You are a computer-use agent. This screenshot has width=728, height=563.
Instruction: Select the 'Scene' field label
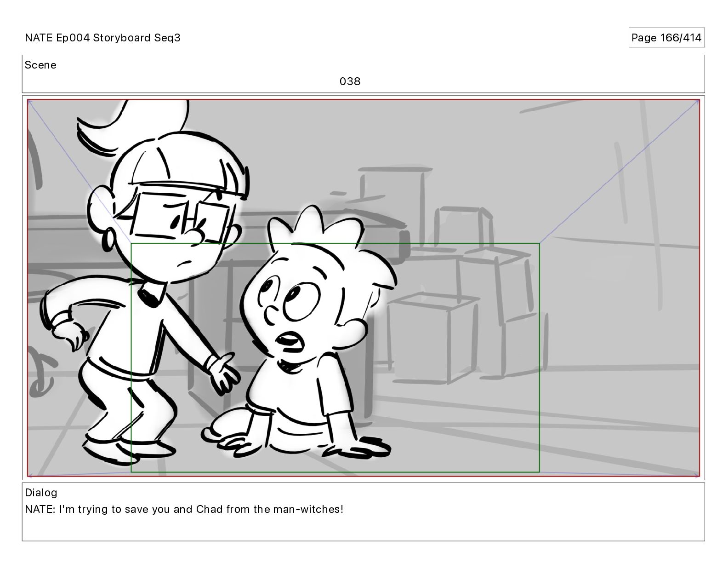(40, 65)
